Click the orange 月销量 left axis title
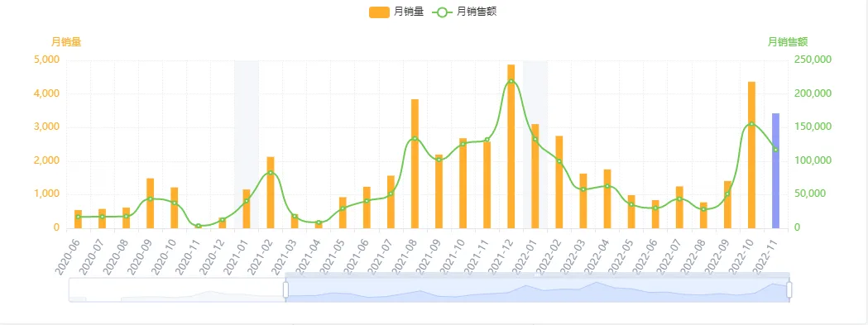The image size is (868, 325). click(66, 41)
